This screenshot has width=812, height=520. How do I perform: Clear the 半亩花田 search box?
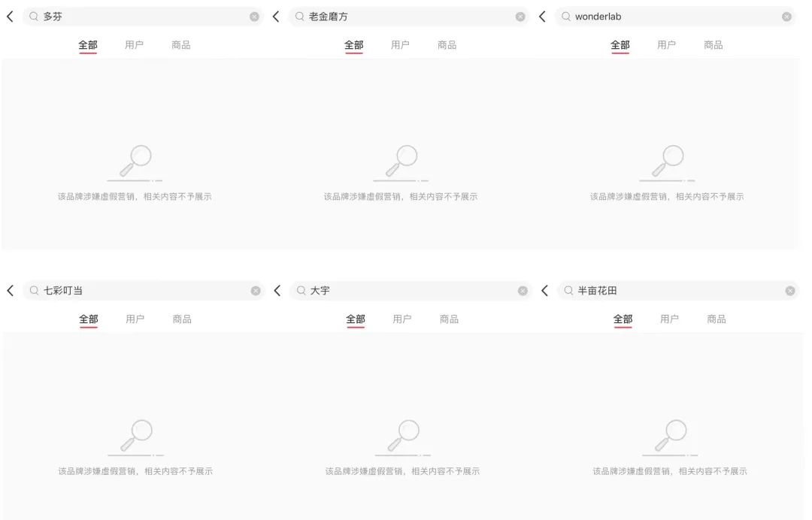[x=790, y=291]
